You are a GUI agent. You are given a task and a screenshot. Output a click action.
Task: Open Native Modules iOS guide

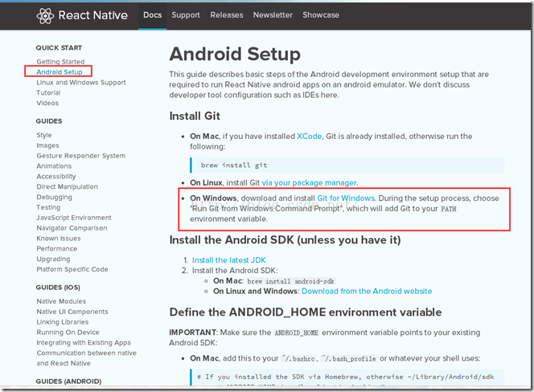tap(61, 301)
